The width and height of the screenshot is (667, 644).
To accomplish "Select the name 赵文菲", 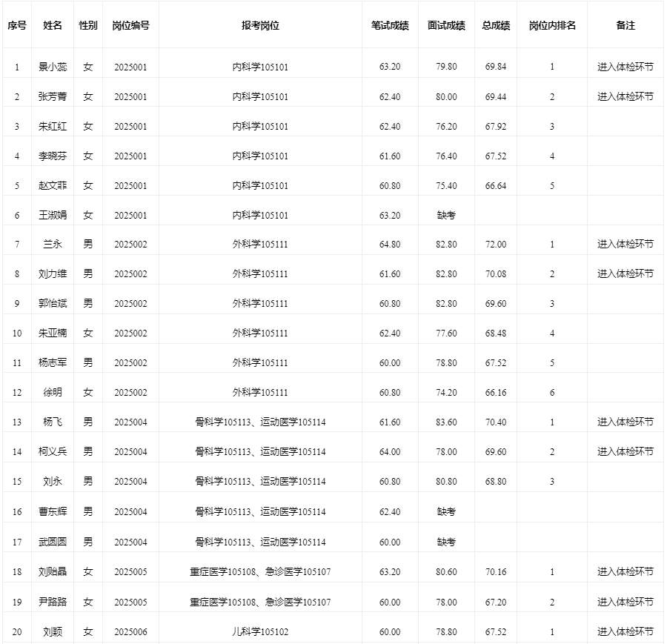I will click(x=53, y=185).
